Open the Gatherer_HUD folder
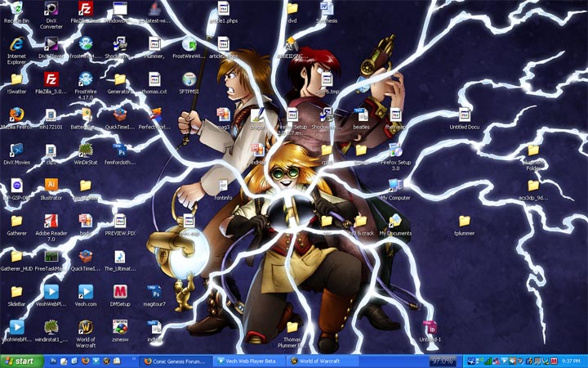This screenshot has width=588, height=368. point(16,257)
